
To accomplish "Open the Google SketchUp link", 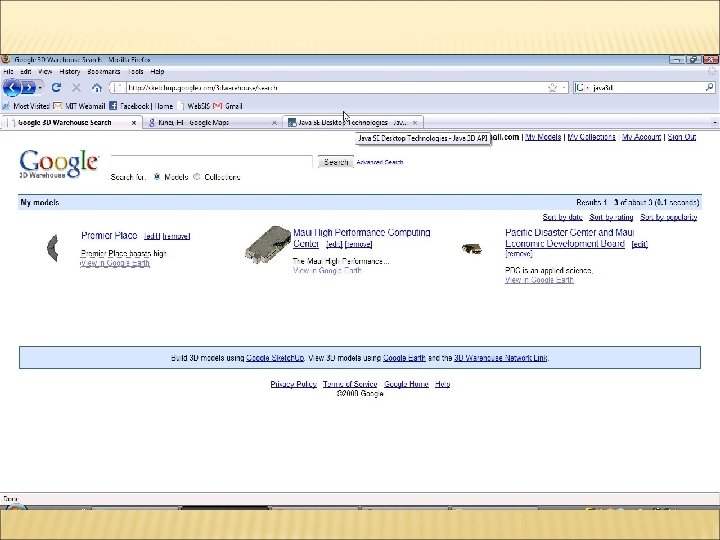I will (275, 358).
